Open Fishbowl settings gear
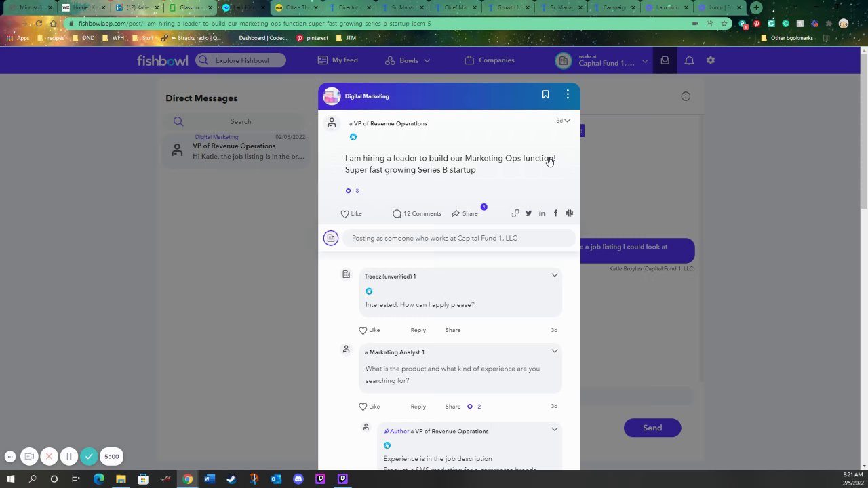868x488 pixels. pos(711,60)
